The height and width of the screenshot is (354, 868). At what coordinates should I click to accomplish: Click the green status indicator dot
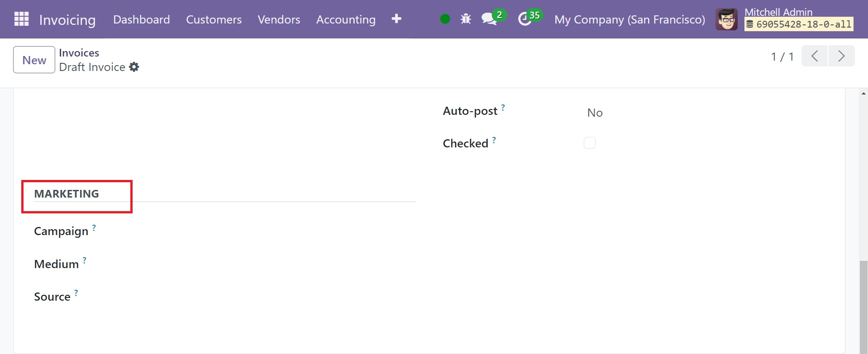click(x=445, y=19)
